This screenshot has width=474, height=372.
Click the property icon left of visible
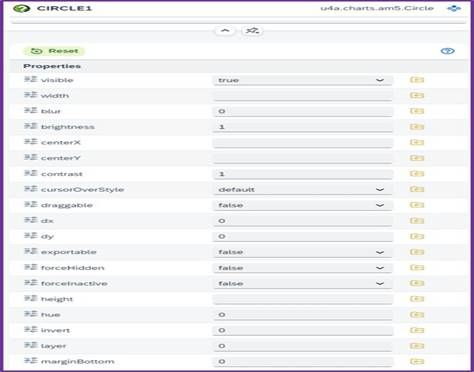point(31,80)
